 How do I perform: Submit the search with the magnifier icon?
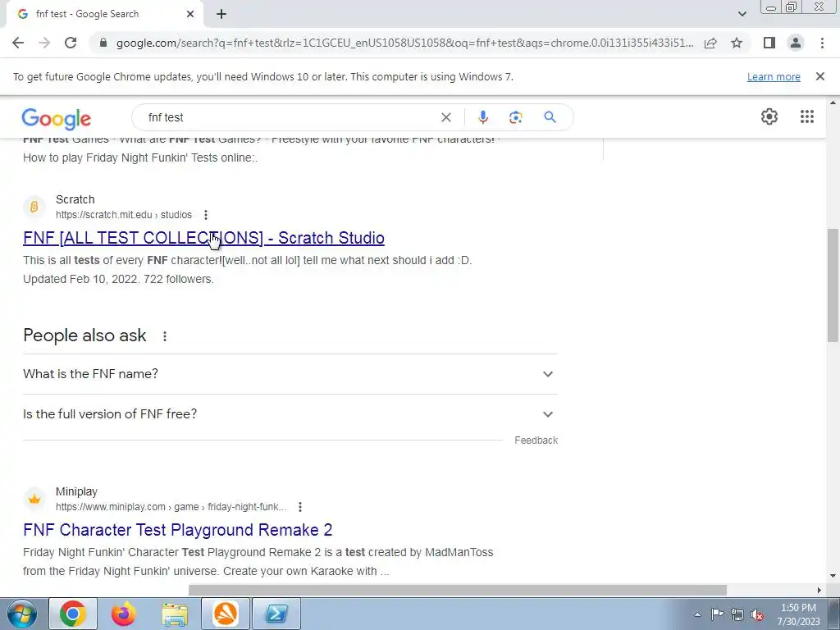point(550,117)
